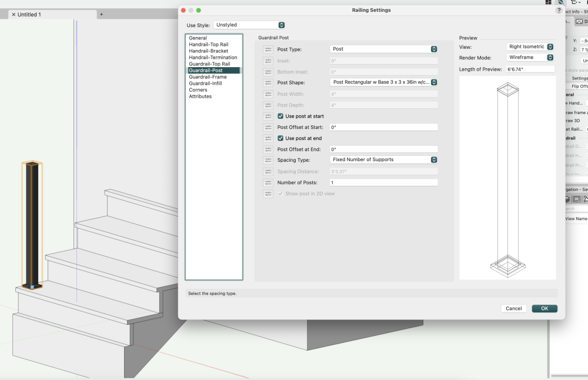Viewport: 588px width, 380px height.
Task: Expand the Spacing Type dropdown
Action: click(383, 159)
